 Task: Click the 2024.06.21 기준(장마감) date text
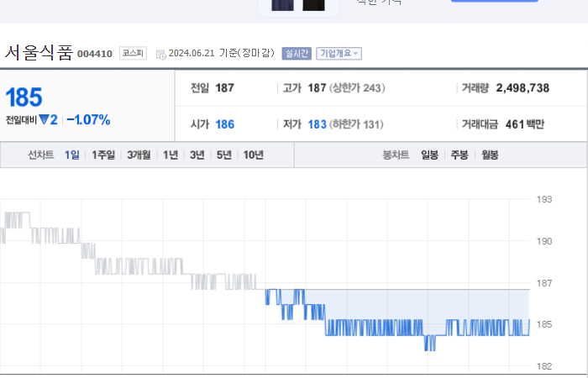pos(222,53)
